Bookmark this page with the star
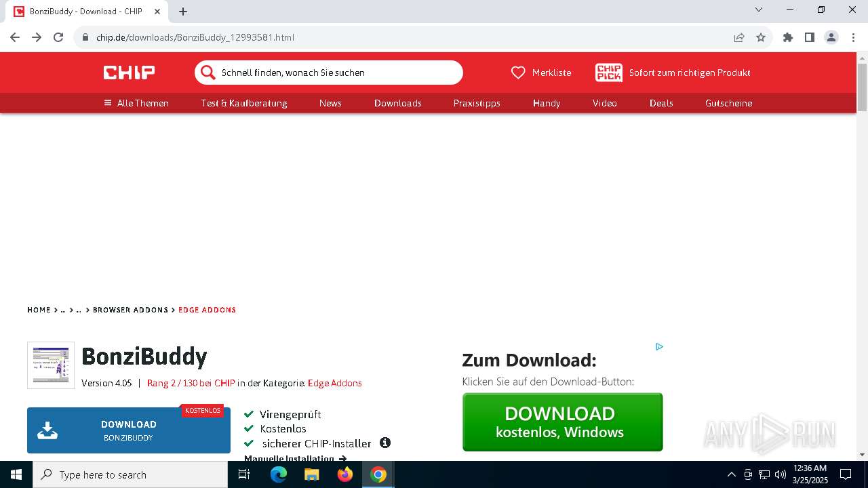Viewport: 868px width, 488px height. [761, 37]
